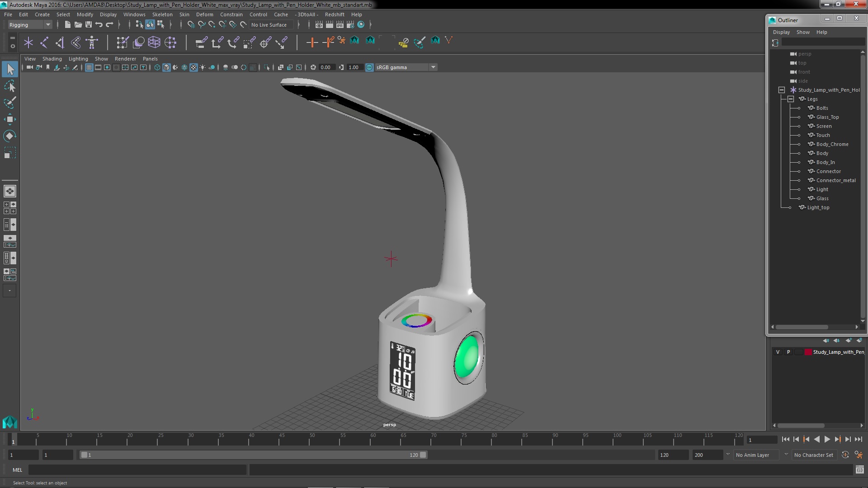Open the sRGB gamma view transform dropdown
The image size is (868, 488).
tap(406, 67)
